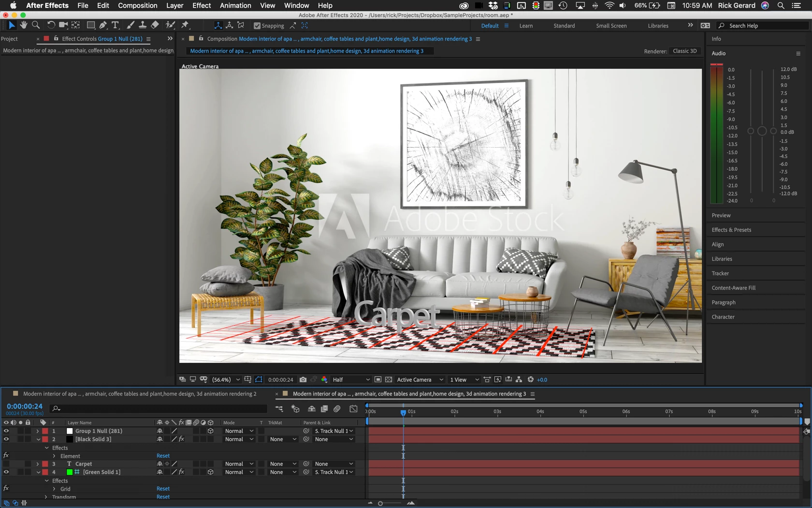
Task: Open the Animation menu
Action: coord(235,5)
